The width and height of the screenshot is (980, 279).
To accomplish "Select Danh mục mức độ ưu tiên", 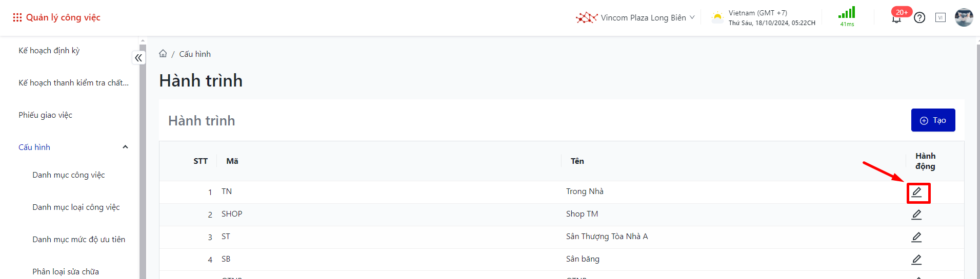I will (x=79, y=240).
